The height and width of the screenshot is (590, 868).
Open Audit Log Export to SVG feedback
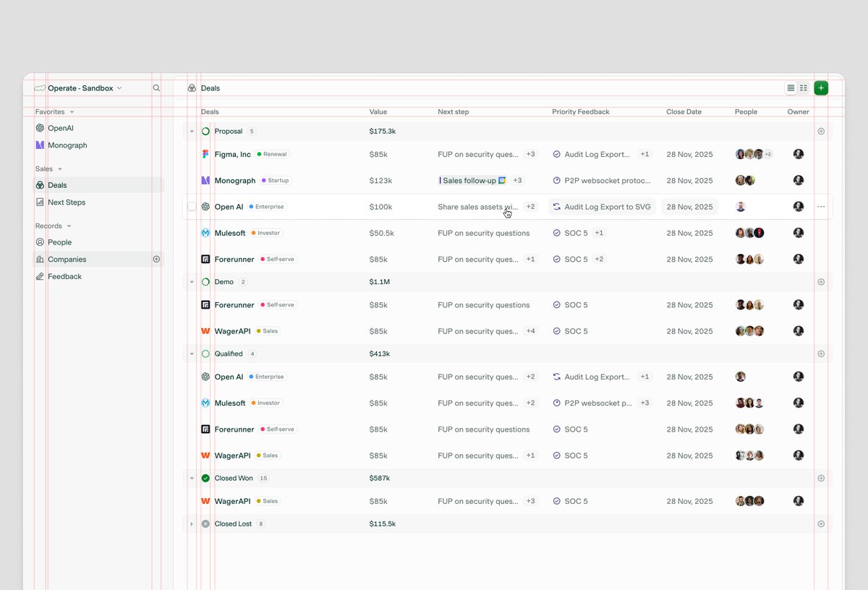[602, 207]
